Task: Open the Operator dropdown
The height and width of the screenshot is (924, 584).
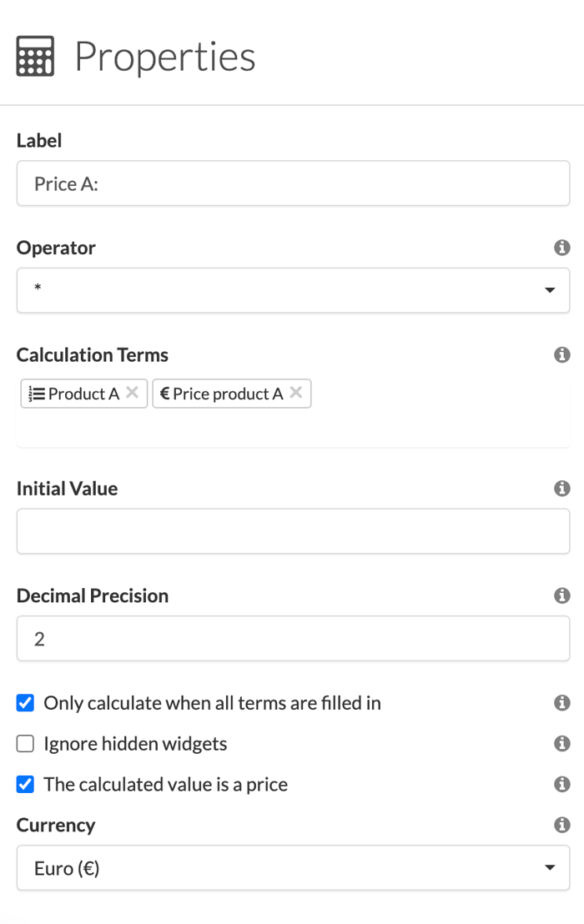Action: tap(293, 290)
